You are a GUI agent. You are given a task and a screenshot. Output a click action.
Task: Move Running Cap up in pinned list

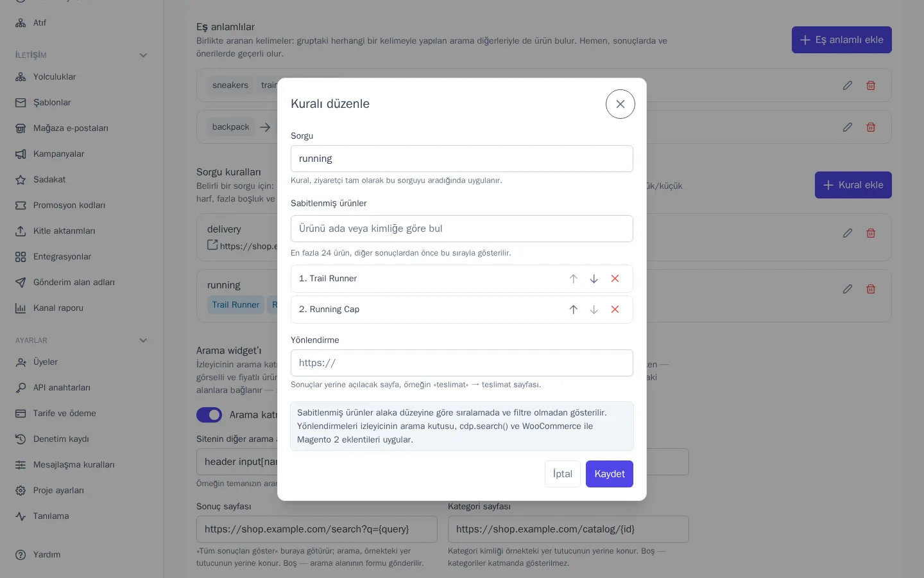tap(574, 310)
